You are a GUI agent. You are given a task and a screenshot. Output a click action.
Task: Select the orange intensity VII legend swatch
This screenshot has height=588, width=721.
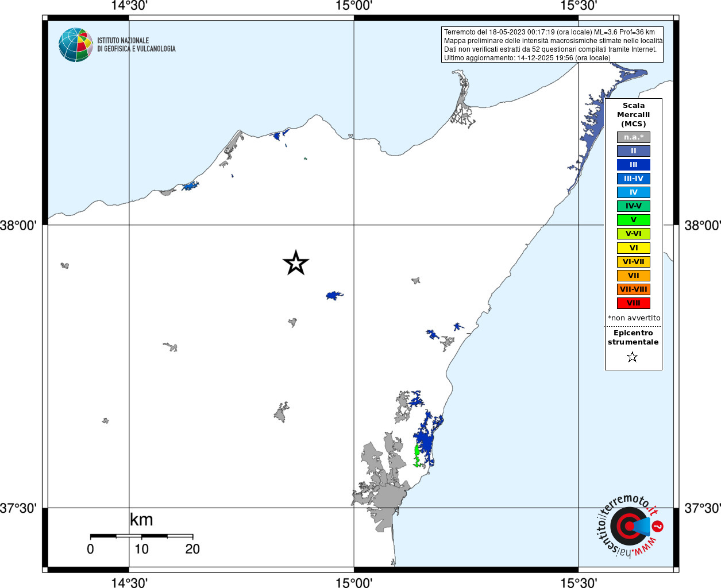point(634,276)
